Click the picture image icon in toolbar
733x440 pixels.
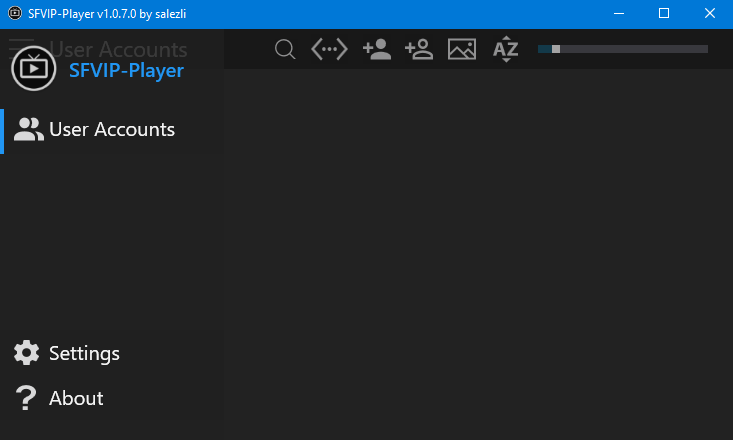[x=462, y=49]
